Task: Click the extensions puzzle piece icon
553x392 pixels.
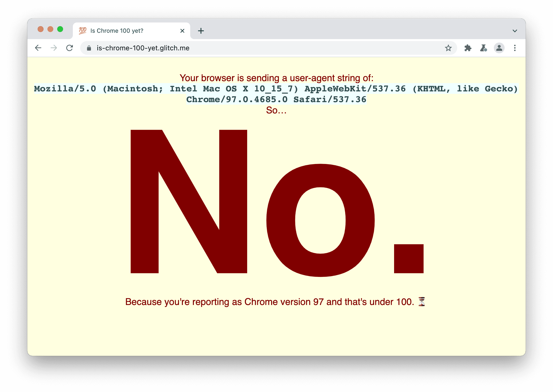Action: (468, 48)
